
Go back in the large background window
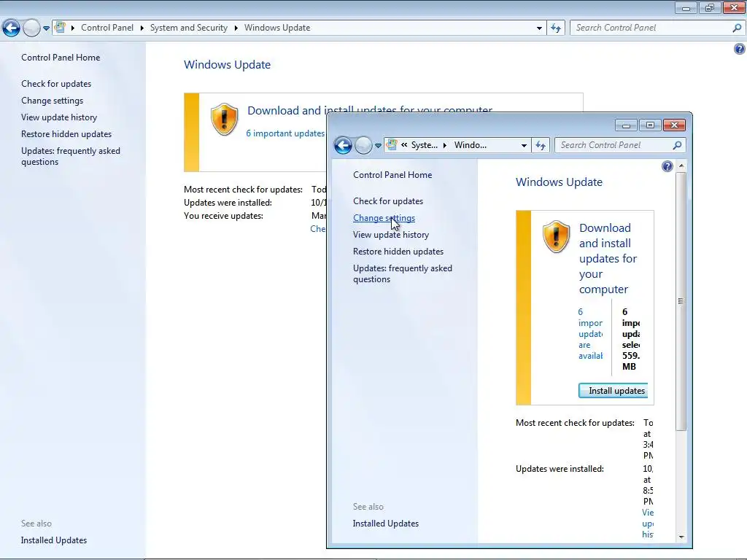(12, 28)
